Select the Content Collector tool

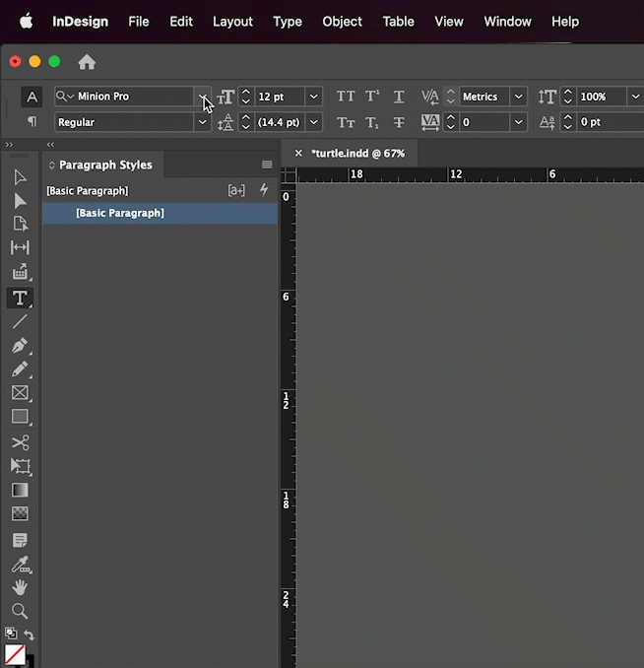tap(20, 271)
